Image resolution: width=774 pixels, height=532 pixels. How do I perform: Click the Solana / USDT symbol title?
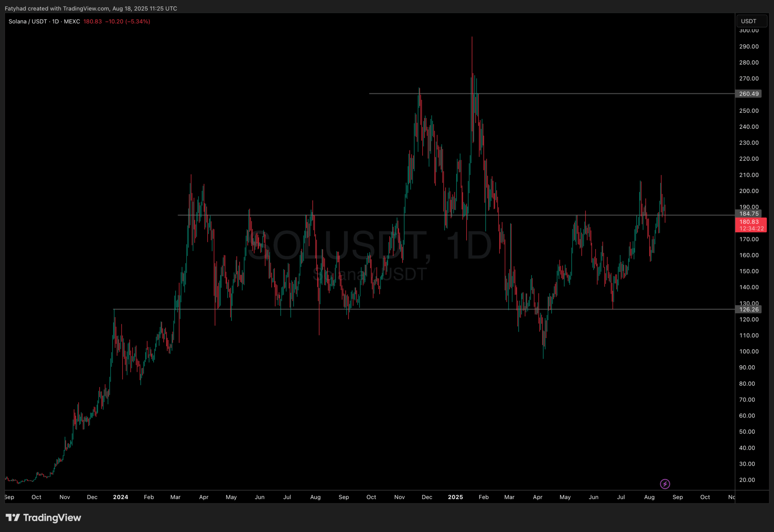click(28, 22)
